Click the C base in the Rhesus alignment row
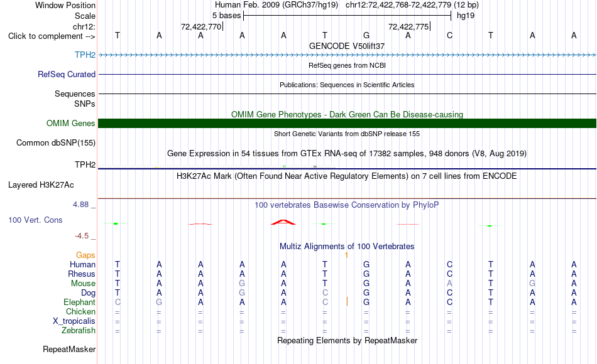The image size is (597, 364). [449, 274]
